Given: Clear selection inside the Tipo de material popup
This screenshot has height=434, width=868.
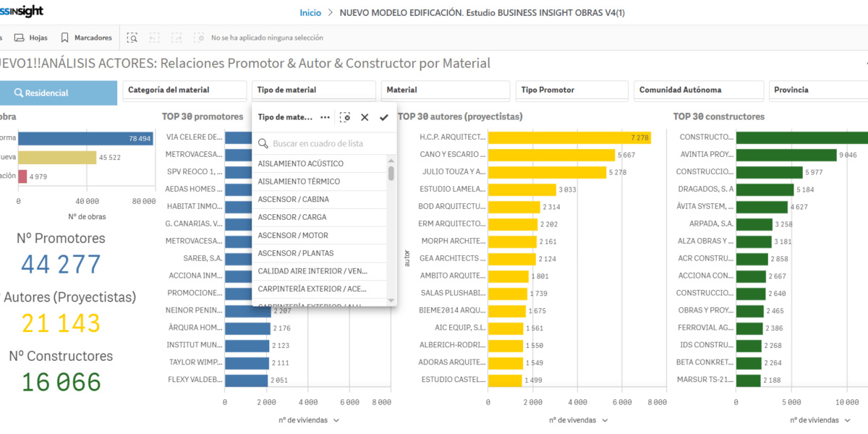Looking at the screenshot, I should point(345,117).
